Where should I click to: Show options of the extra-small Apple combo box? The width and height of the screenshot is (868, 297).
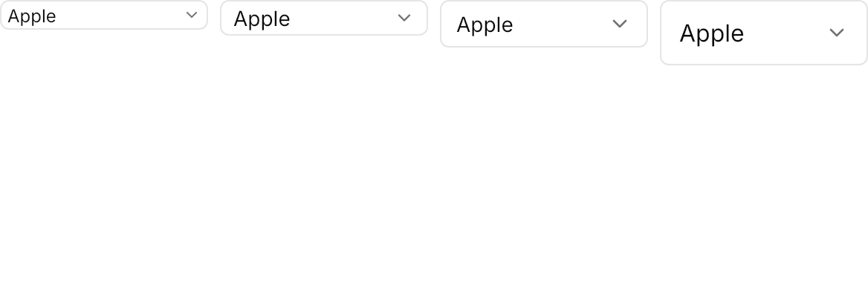(104, 15)
